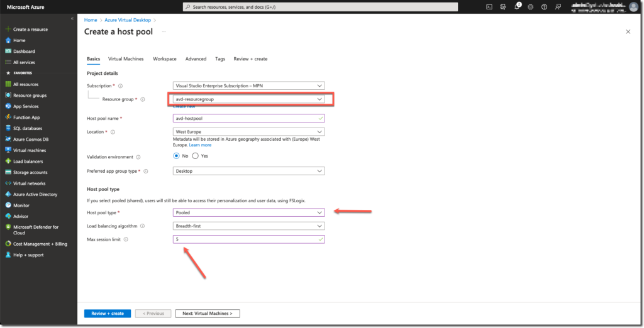Image resolution: width=644 pixels, height=328 pixels.
Task: Show Max session limit info icon
Action: pos(126,239)
